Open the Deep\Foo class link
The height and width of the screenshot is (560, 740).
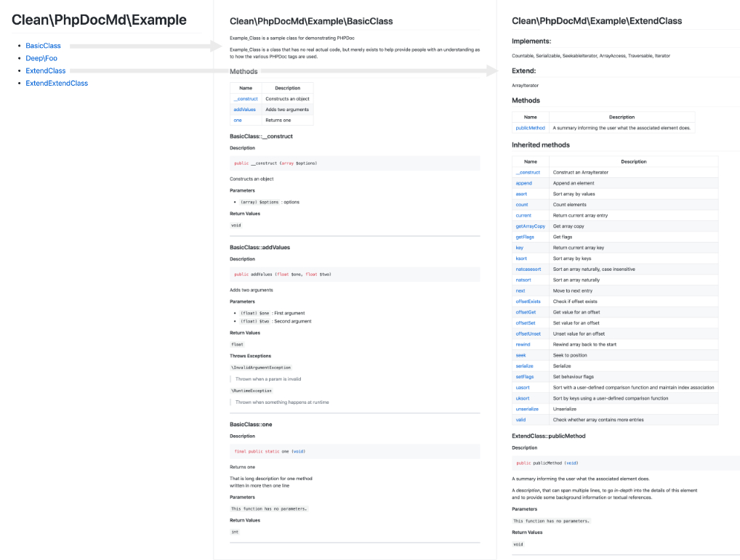point(41,58)
